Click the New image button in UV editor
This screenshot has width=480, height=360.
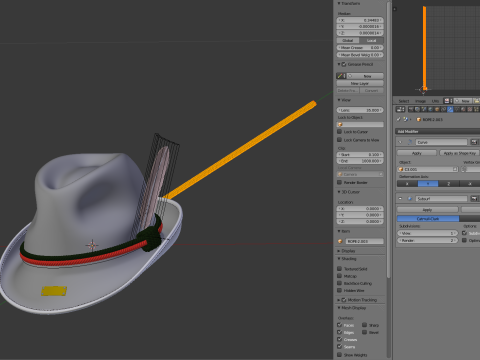click(463, 101)
